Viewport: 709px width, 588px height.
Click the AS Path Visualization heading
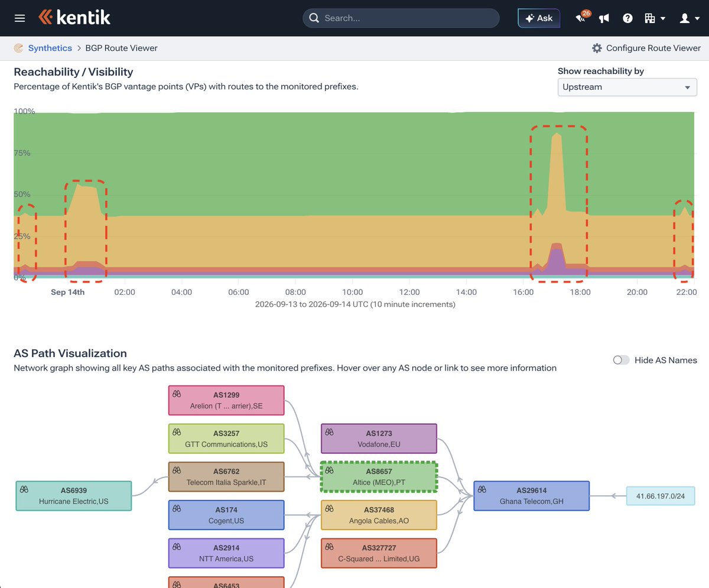tap(70, 353)
